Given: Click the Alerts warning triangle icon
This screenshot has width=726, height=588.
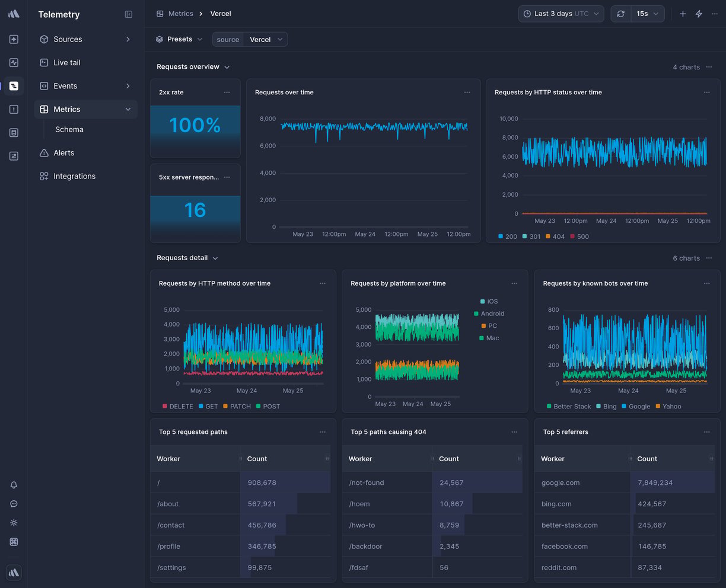Looking at the screenshot, I should click(44, 153).
